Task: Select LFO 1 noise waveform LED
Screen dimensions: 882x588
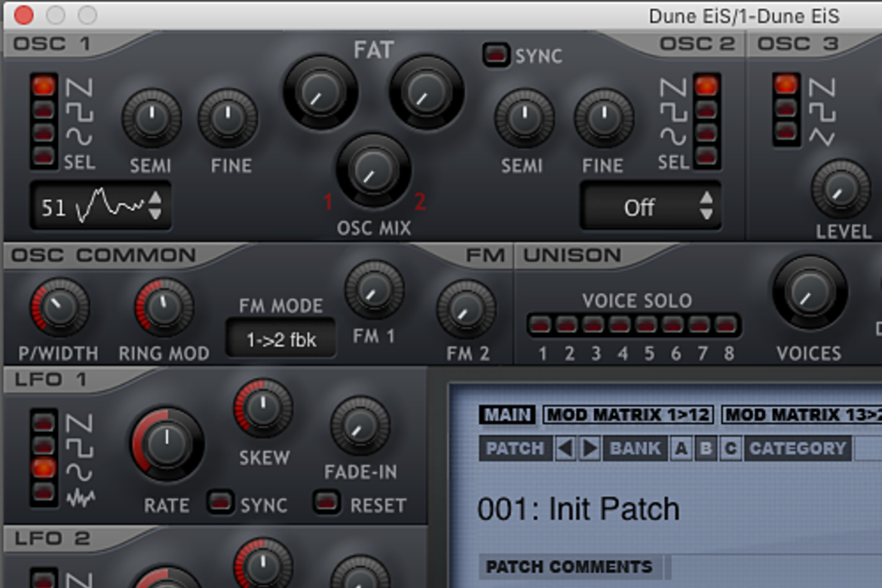Action: pos(44,492)
